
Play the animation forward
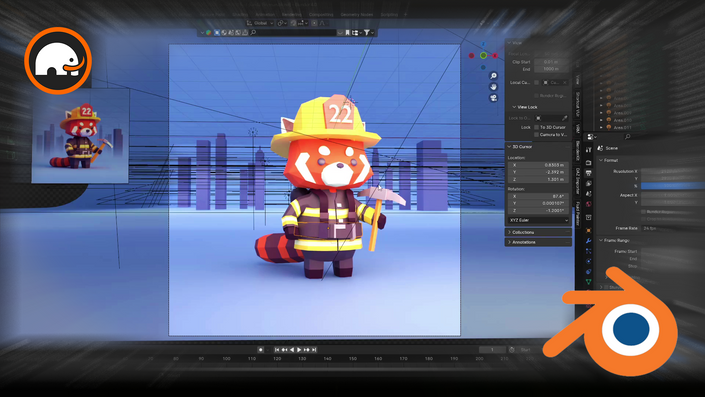[299, 349]
